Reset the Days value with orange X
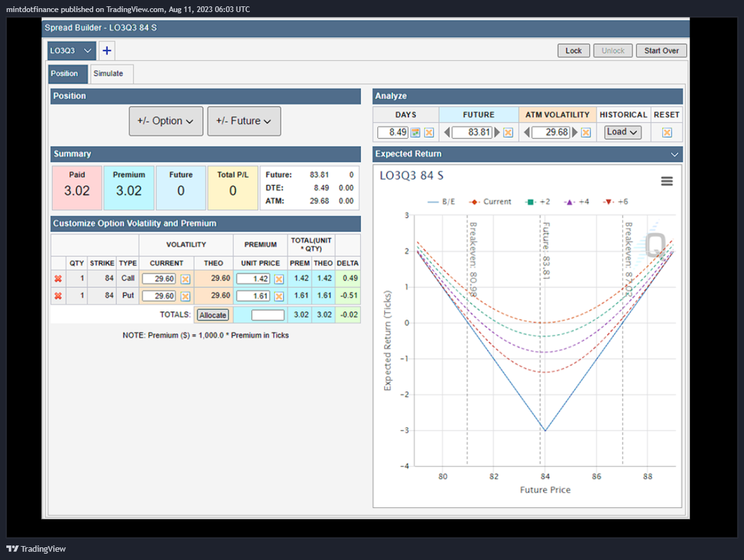 429,133
